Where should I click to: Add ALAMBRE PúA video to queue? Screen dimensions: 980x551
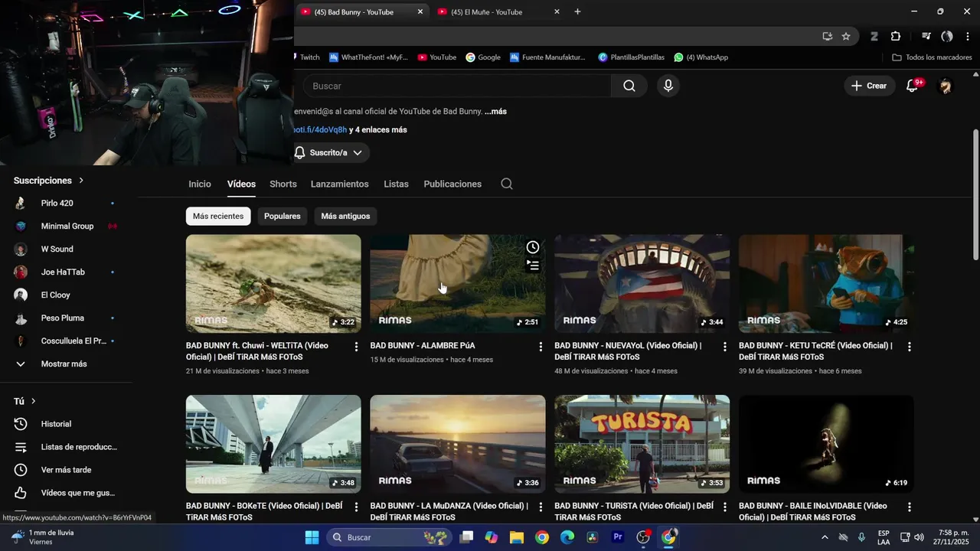(x=533, y=266)
